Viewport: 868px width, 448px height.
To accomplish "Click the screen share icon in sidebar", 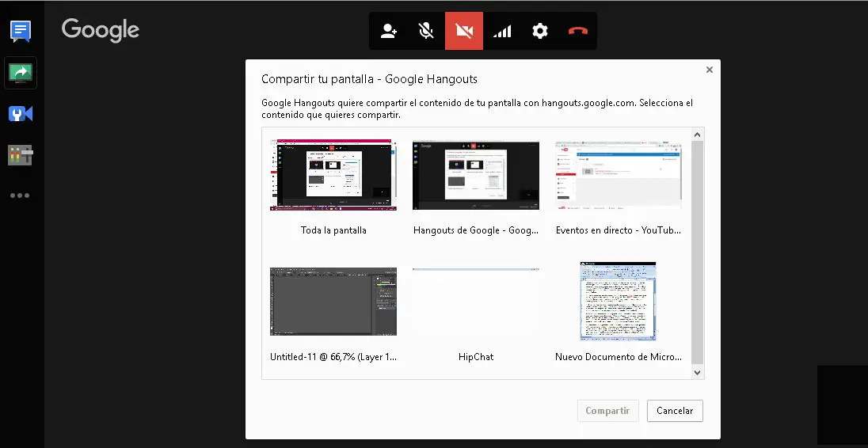I will pos(21,73).
